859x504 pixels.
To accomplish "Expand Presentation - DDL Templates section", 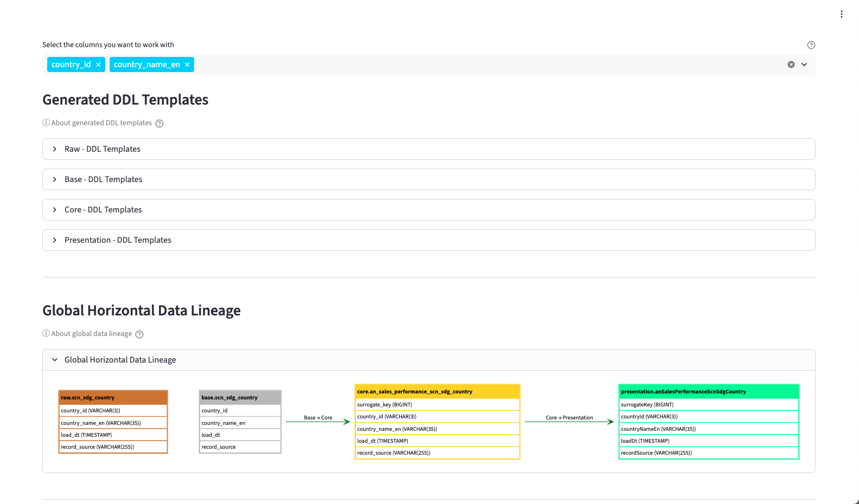I will click(429, 240).
